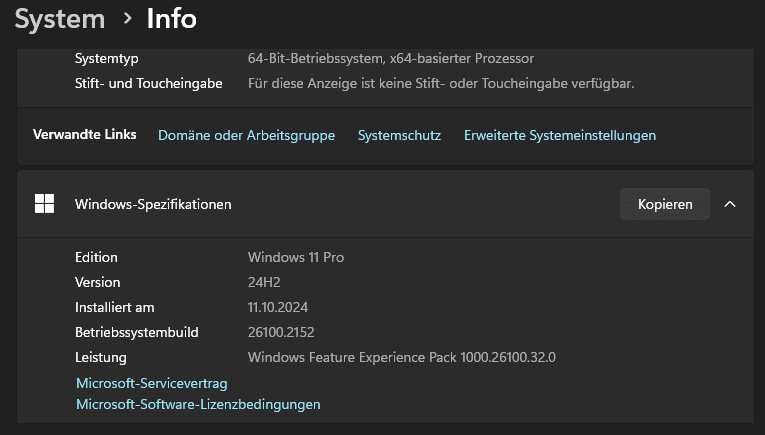765x435 pixels.
Task: Select the Windows Feature Experience Pack value
Action: (x=402, y=357)
